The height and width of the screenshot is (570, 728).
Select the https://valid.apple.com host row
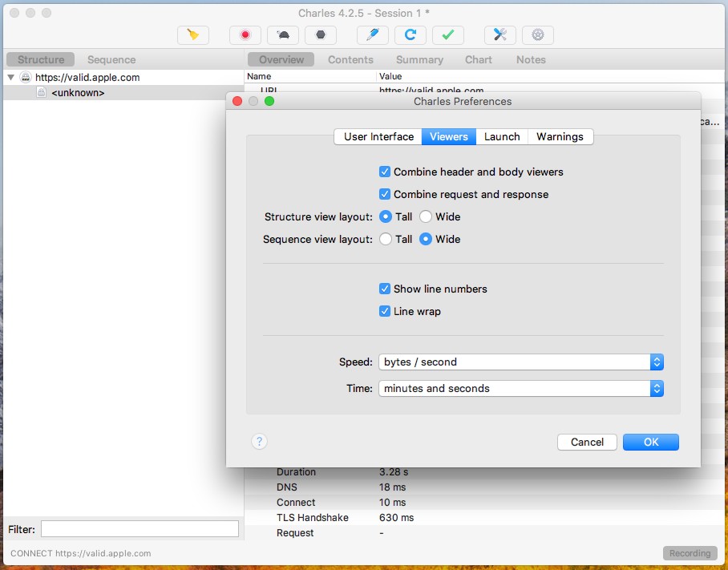(x=123, y=78)
